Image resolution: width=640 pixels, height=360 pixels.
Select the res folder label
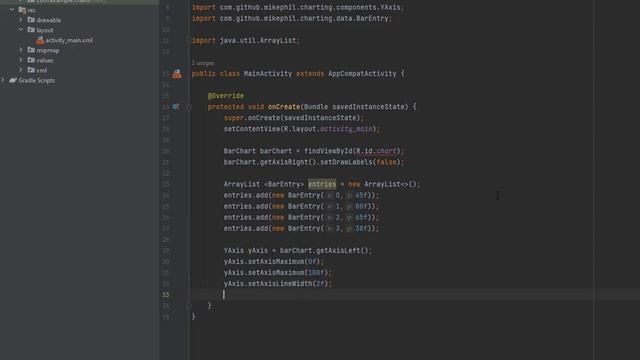[x=31, y=10]
